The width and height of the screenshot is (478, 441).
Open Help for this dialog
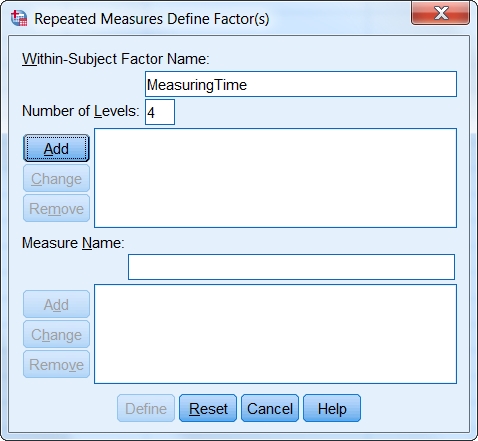click(332, 408)
